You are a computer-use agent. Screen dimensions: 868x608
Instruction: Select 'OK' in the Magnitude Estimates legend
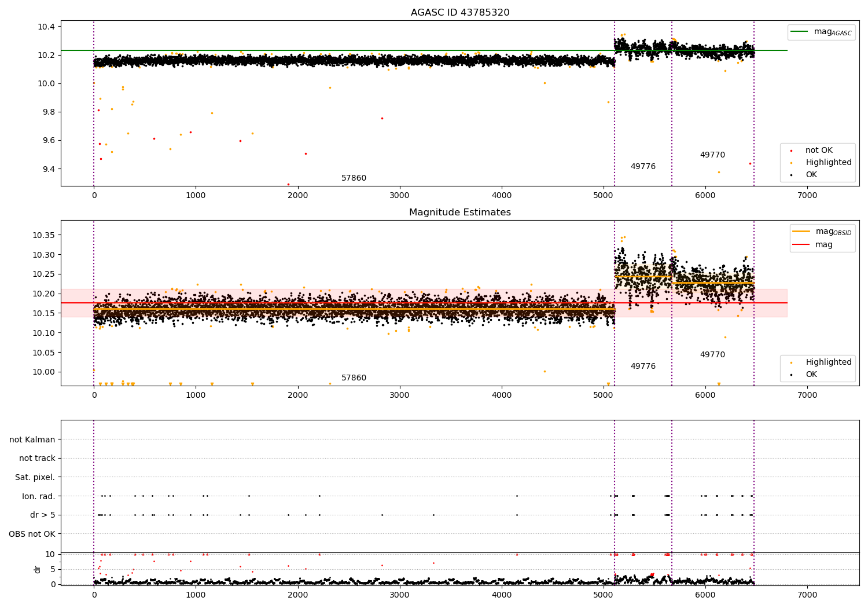pyautogui.click(x=811, y=375)
